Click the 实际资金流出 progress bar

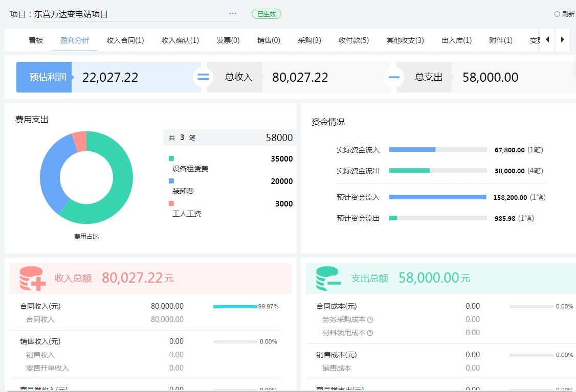tap(438, 171)
